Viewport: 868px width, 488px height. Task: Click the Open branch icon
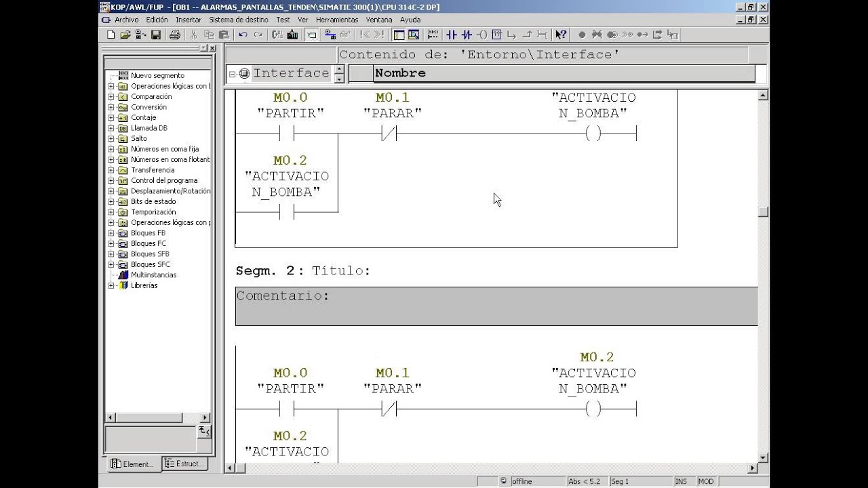(x=511, y=35)
